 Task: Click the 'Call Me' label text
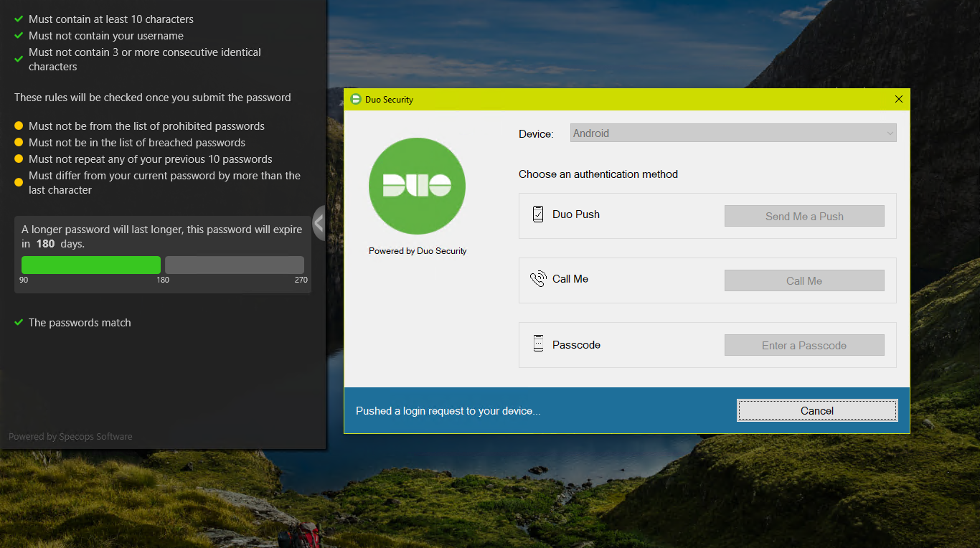[x=570, y=278]
